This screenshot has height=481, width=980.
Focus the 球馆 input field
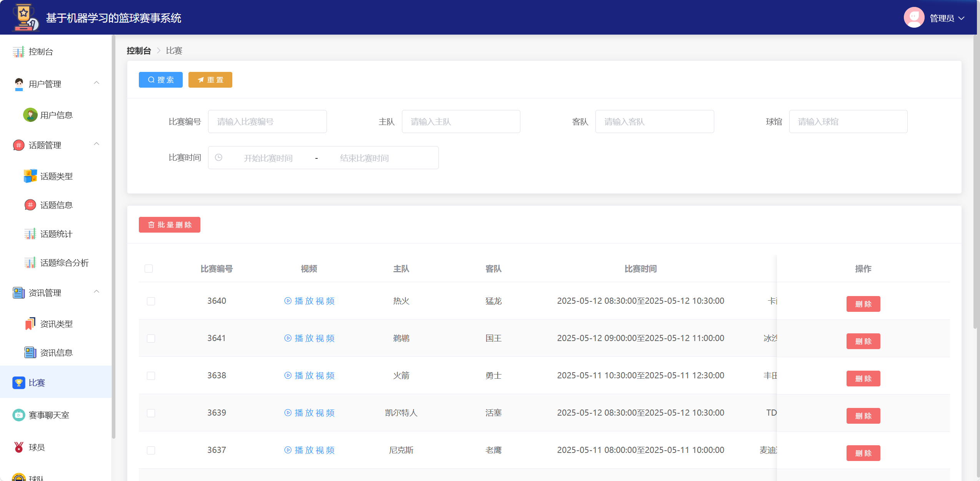coord(848,121)
